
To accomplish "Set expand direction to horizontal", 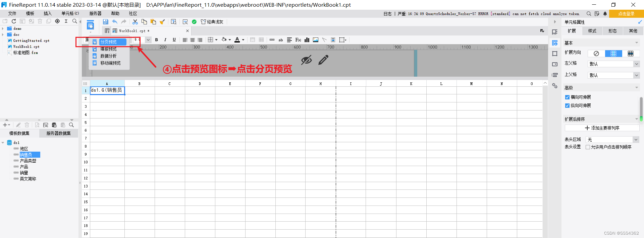I will click(631, 54).
